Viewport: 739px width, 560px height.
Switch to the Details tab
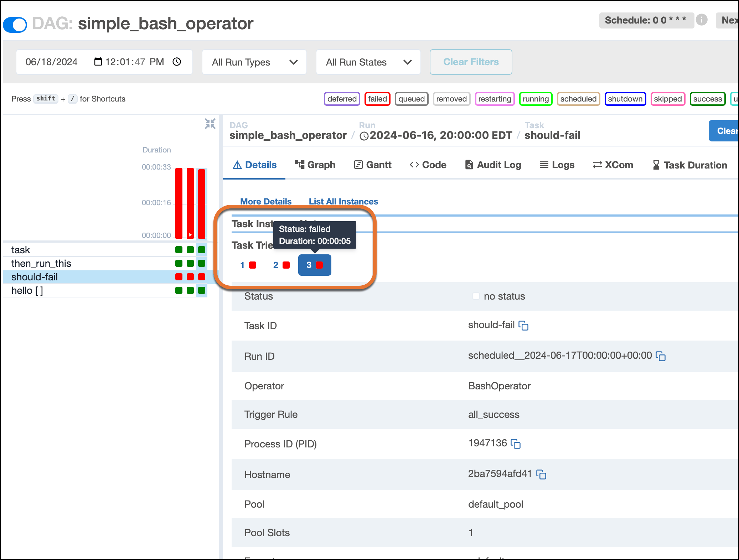254,165
